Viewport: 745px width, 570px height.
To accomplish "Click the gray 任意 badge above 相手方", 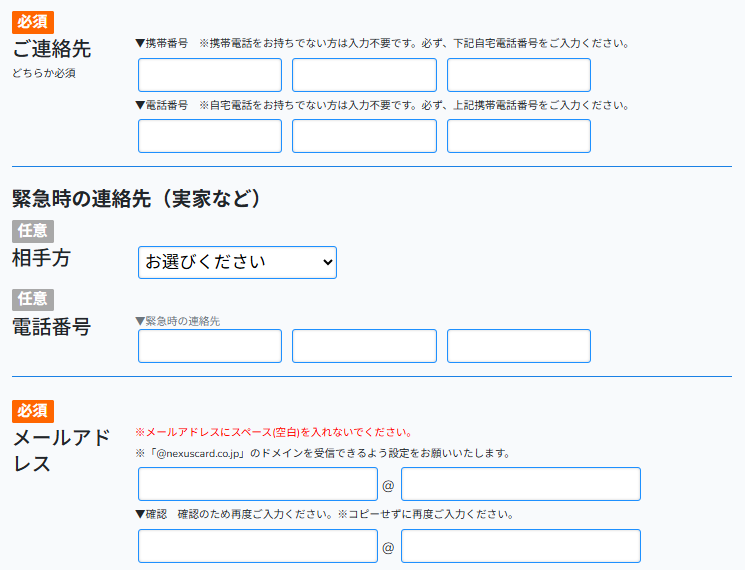I will click(x=33, y=231).
